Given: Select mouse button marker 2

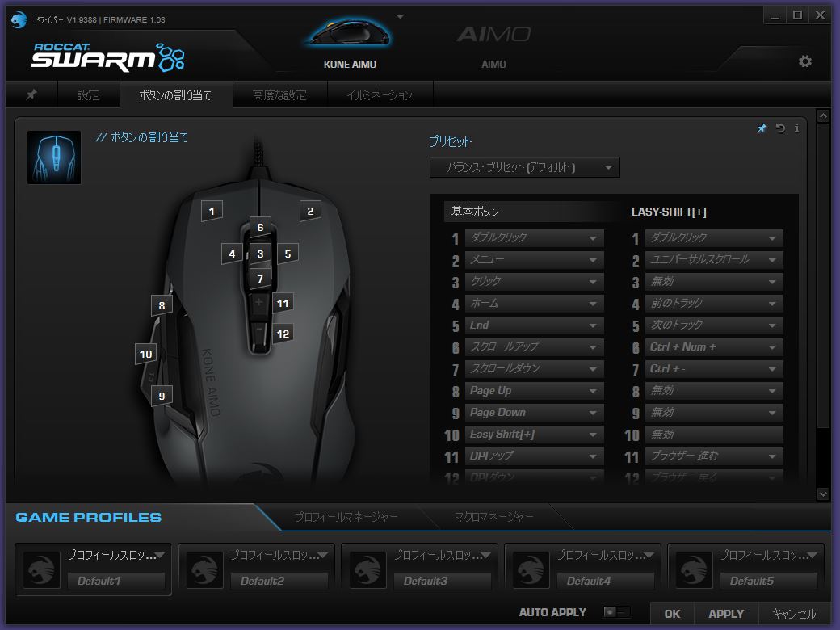Looking at the screenshot, I should pyautogui.click(x=310, y=211).
